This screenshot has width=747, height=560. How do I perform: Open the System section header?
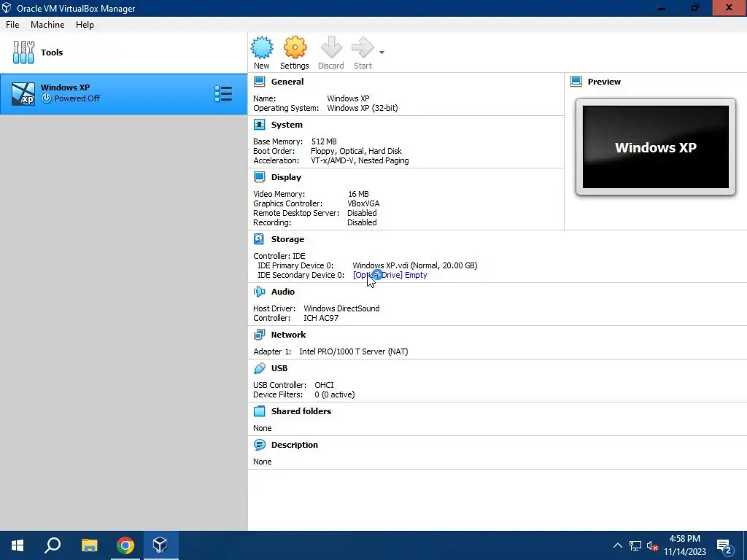(x=287, y=125)
